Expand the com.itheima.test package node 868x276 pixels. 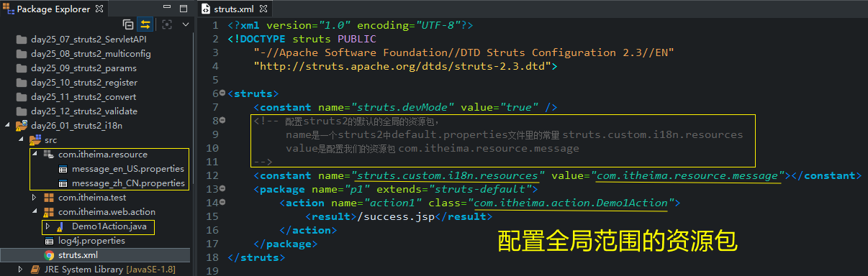pos(34,198)
